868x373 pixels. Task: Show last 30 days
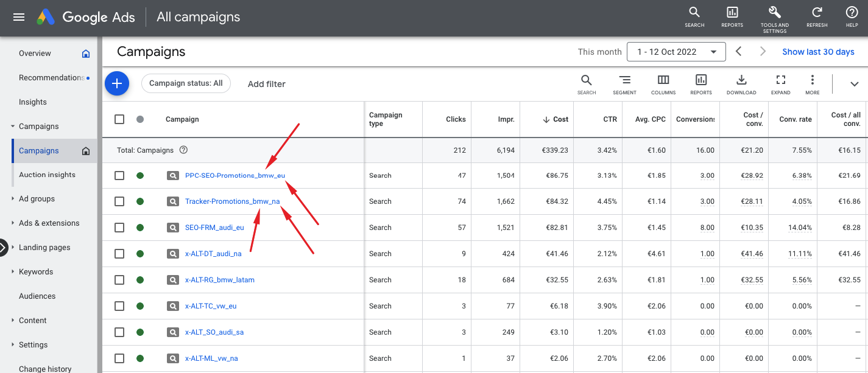coord(818,52)
